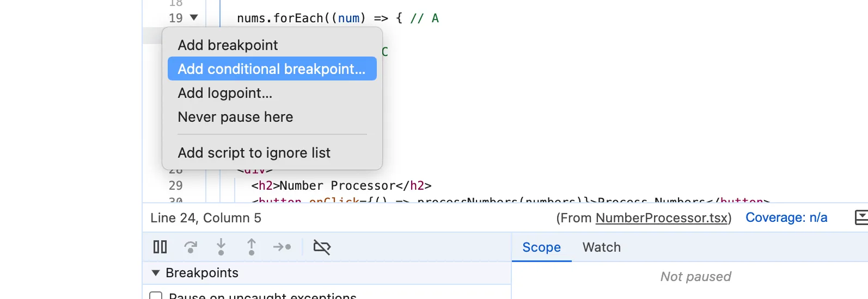The image size is (868, 299).
Task: Toggle Pause on uncaught exceptions checkbox
Action: click(x=156, y=296)
